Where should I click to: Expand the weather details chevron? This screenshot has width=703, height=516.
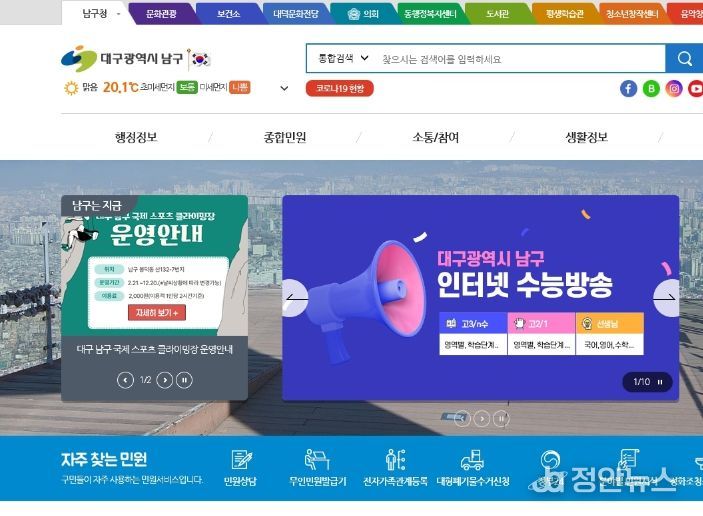click(284, 88)
